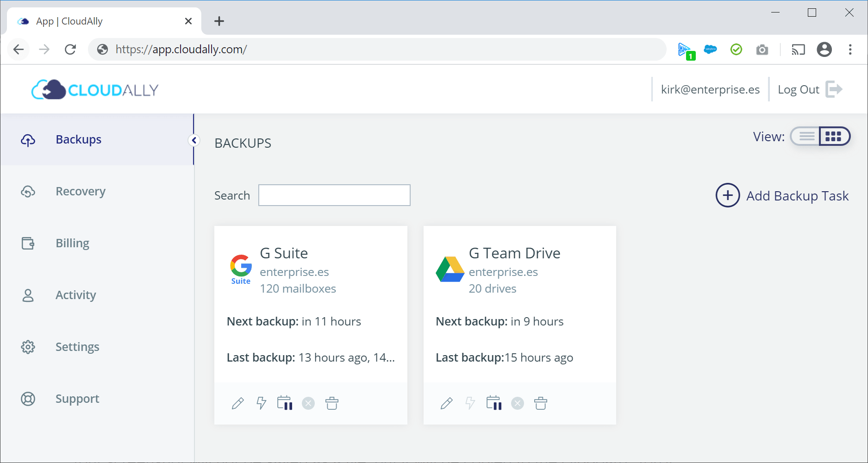
Task: Reload the page
Action: [x=70, y=50]
